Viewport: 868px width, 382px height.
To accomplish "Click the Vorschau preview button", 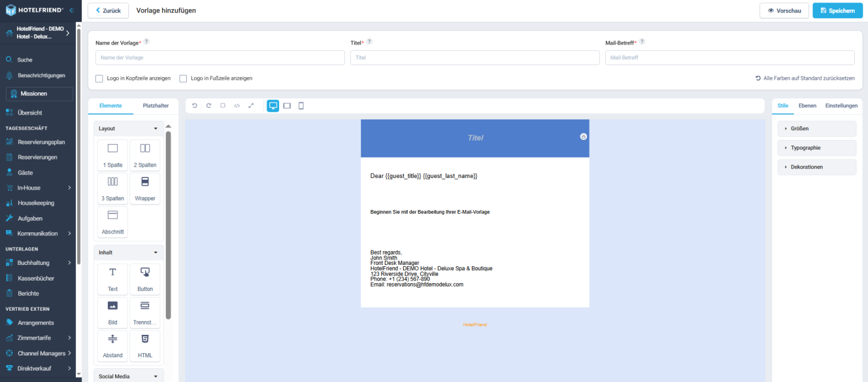I will [784, 11].
